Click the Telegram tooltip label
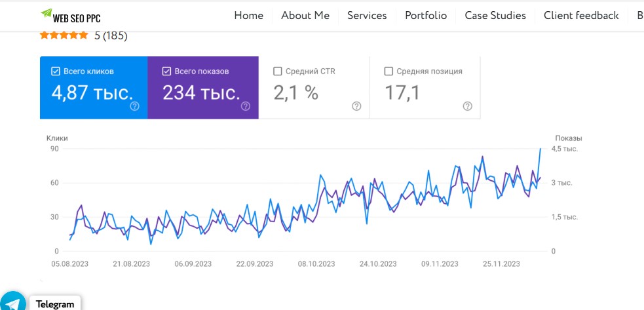Image resolution: width=644 pixels, height=310 pixels. coord(55,304)
